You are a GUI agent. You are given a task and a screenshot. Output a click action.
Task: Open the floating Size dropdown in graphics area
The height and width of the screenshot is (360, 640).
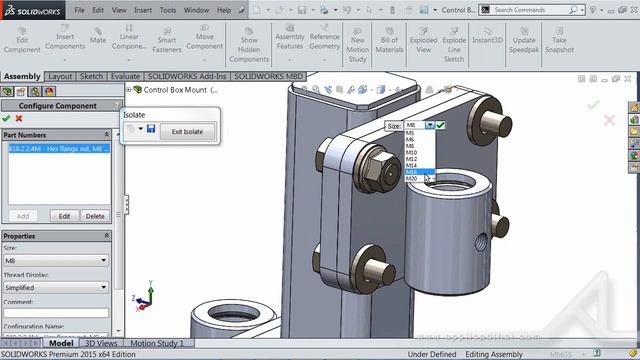tap(430, 125)
